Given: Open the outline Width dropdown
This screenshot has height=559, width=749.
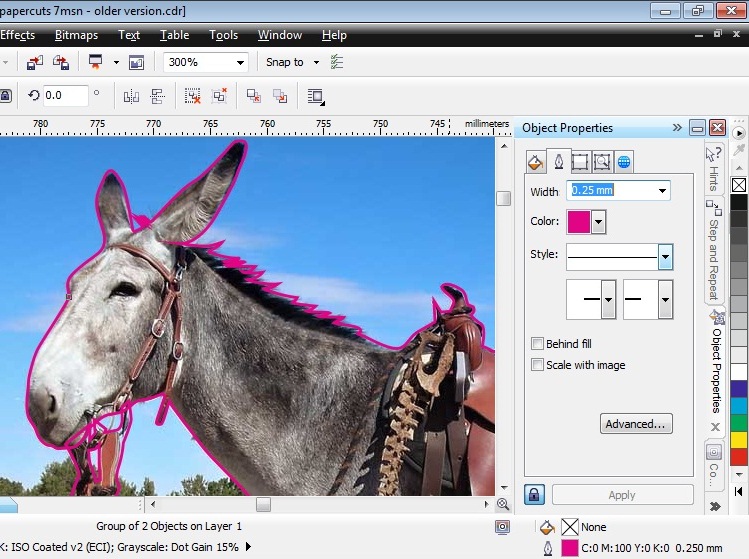Looking at the screenshot, I should 662,191.
